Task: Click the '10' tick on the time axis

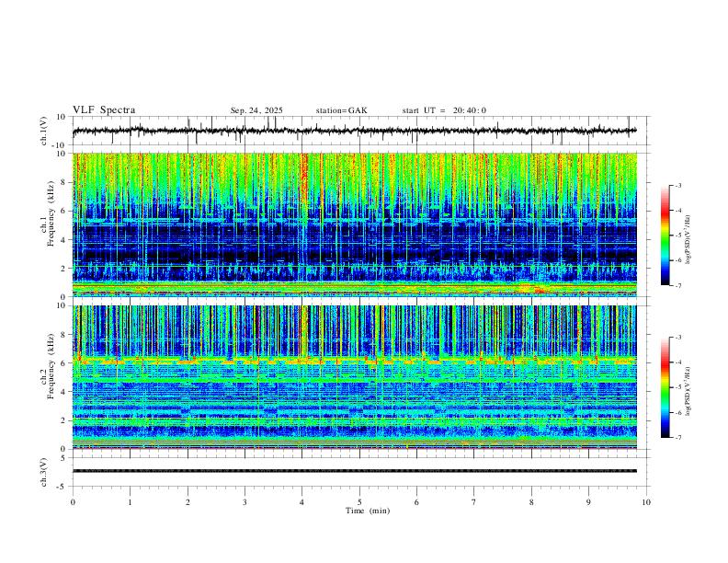Action: (646, 502)
